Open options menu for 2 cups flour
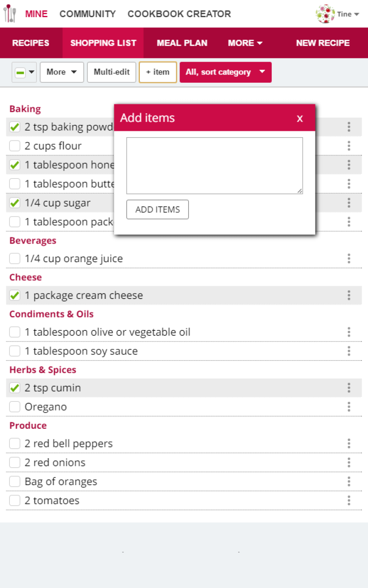This screenshot has width=368, height=588. [x=349, y=146]
